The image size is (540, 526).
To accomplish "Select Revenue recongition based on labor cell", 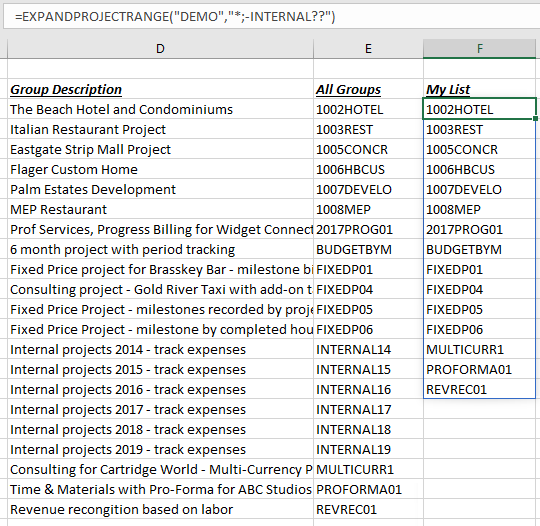I will tap(160, 509).
